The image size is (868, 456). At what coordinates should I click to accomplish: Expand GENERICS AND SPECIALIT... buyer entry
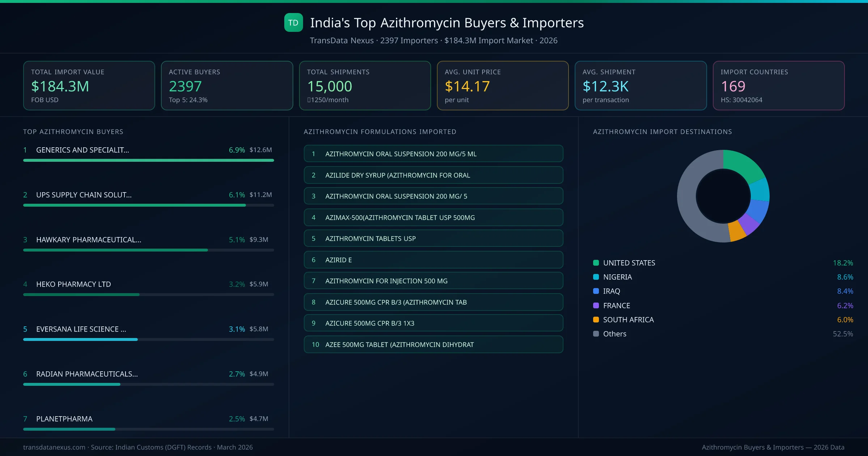[x=83, y=150]
